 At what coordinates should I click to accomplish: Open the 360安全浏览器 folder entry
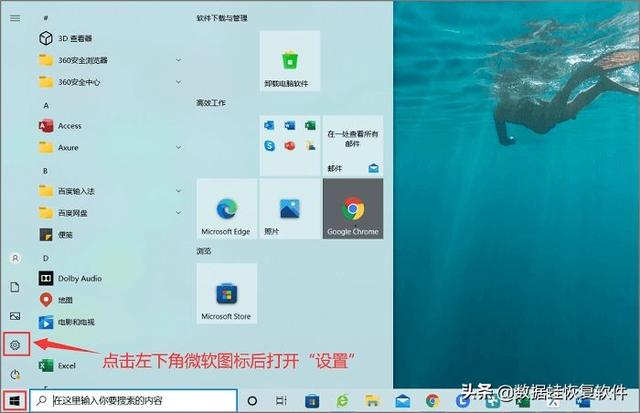coord(110,60)
